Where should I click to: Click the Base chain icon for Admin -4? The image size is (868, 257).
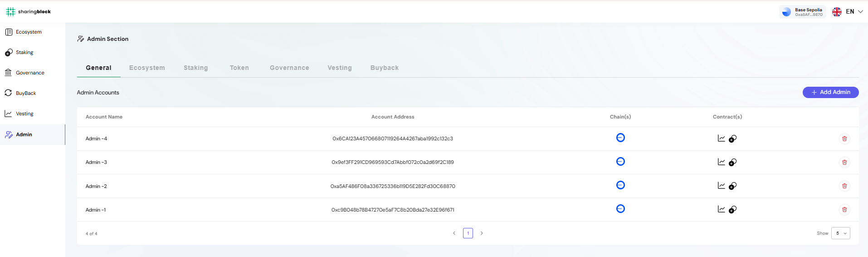point(620,138)
